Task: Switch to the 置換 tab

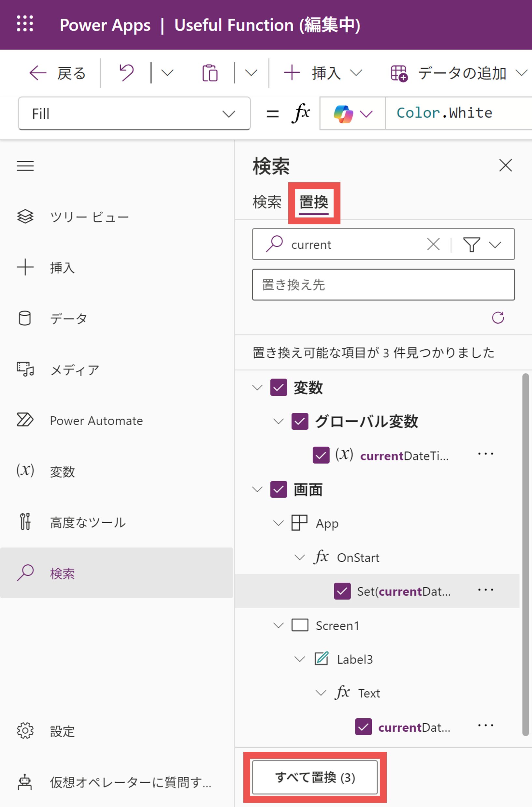Action: [x=313, y=203]
